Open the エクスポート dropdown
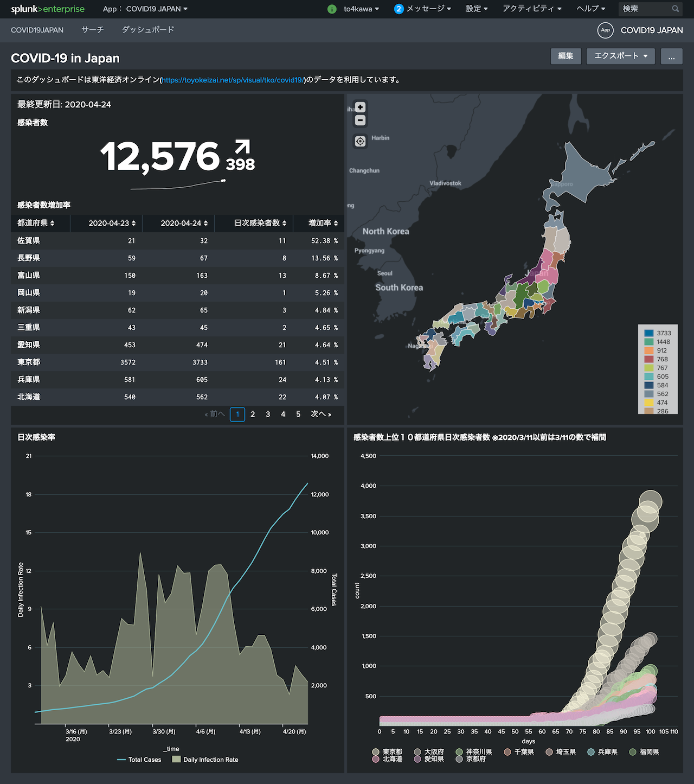 620,56
